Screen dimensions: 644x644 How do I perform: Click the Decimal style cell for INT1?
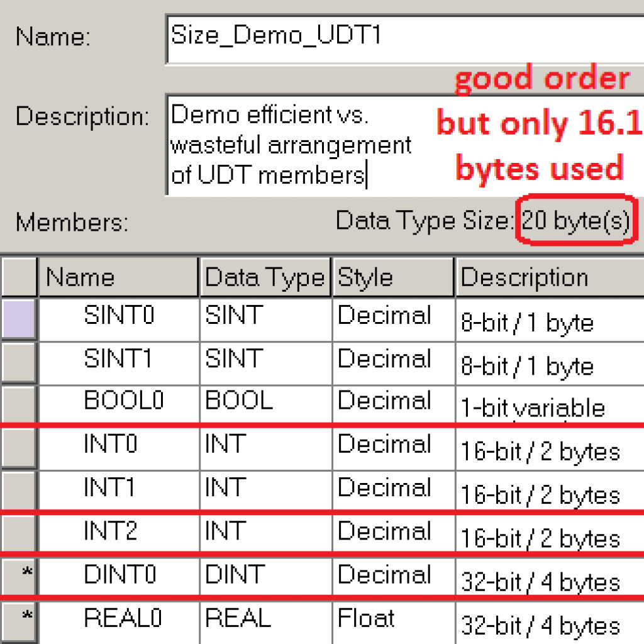point(394,491)
